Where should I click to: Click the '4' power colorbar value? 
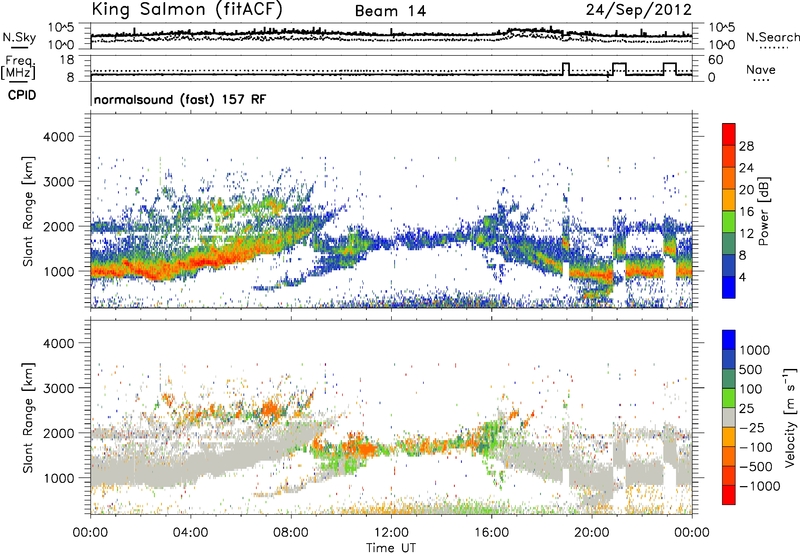742,278
